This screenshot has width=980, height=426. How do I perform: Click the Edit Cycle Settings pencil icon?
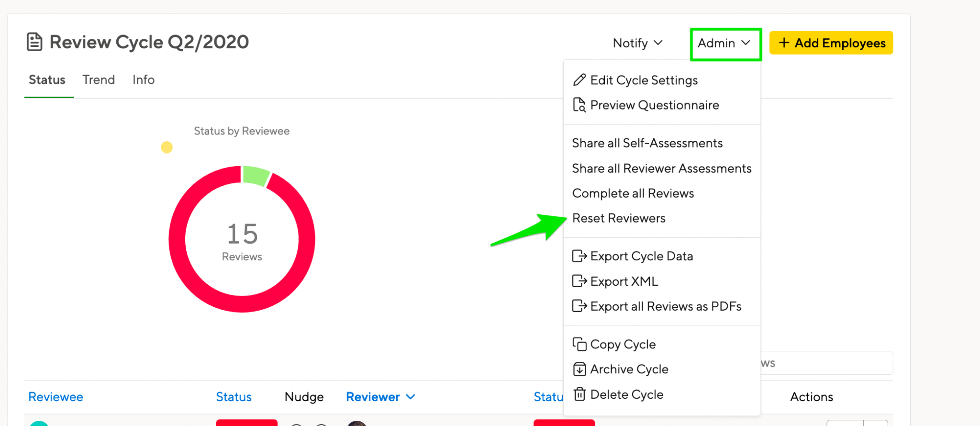[579, 79]
